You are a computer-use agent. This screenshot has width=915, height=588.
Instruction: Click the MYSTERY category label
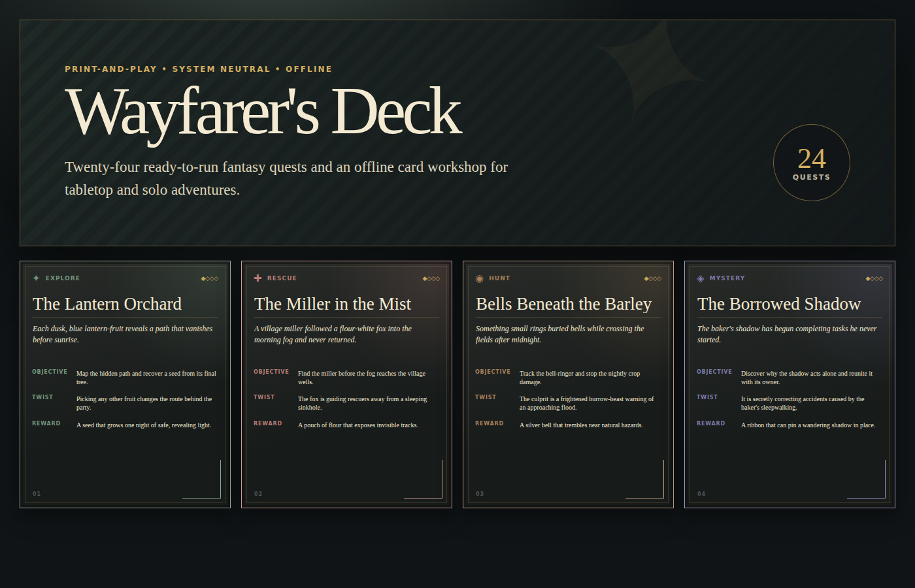pos(727,278)
